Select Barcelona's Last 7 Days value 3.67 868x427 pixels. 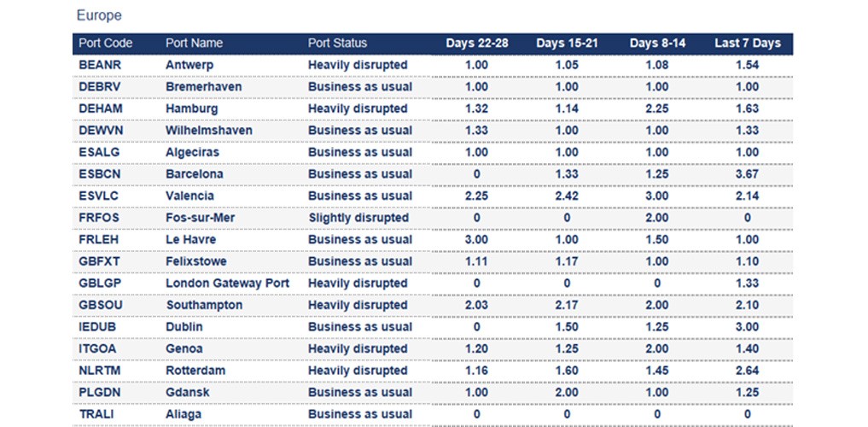pyautogui.click(x=747, y=174)
